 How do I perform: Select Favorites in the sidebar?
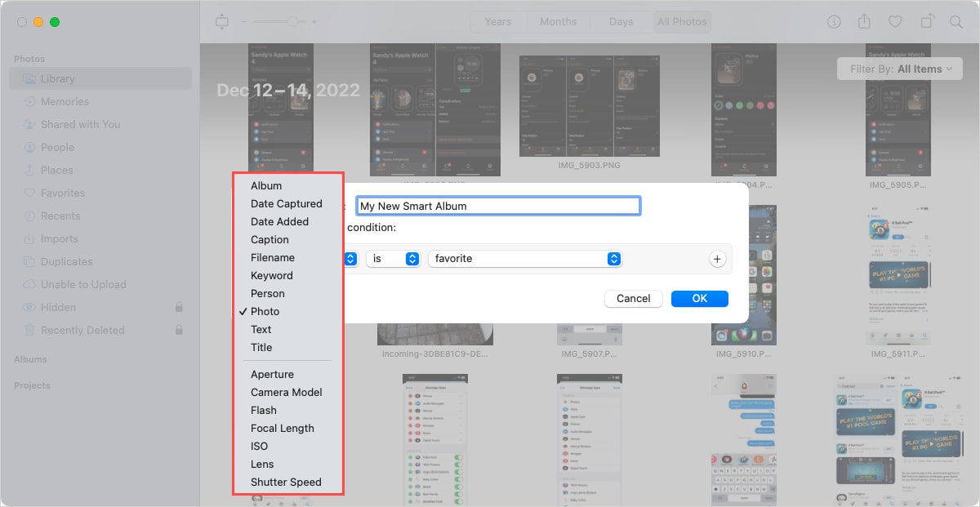(x=63, y=193)
